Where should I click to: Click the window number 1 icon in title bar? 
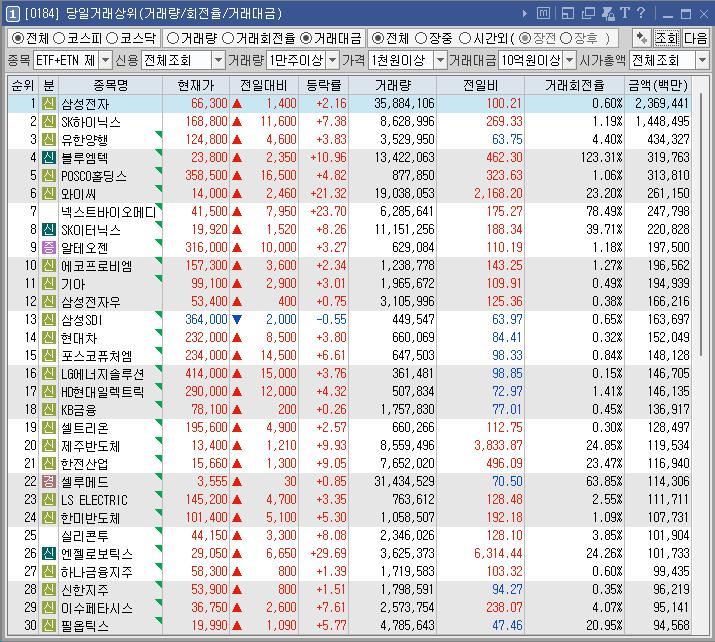tap(13, 14)
